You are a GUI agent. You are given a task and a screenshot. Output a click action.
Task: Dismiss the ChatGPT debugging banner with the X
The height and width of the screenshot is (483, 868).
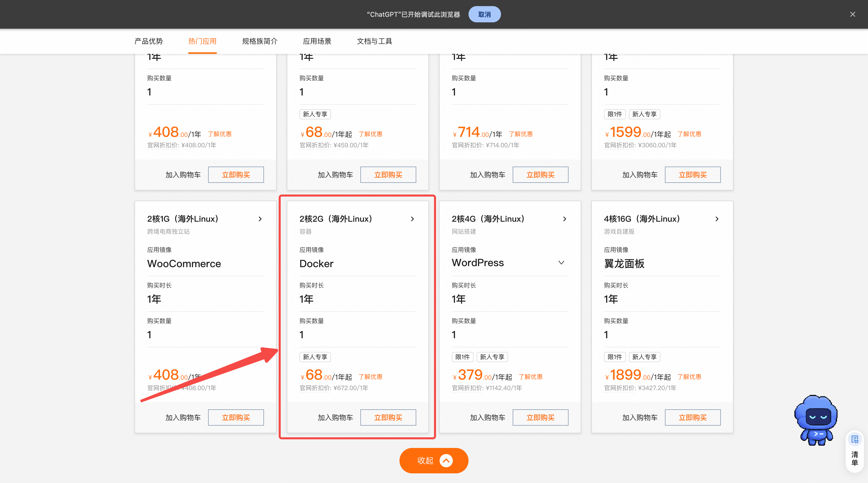[853, 14]
